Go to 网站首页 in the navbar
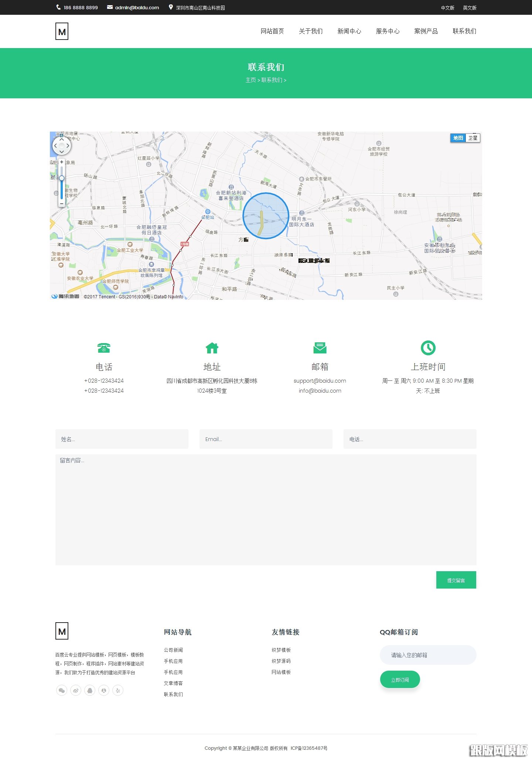 [x=272, y=31]
